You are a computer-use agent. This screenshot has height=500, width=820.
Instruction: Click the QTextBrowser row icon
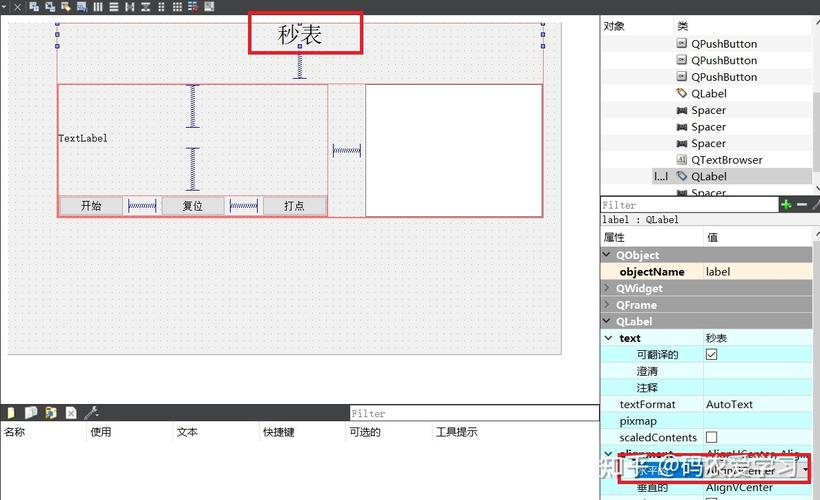(x=681, y=160)
